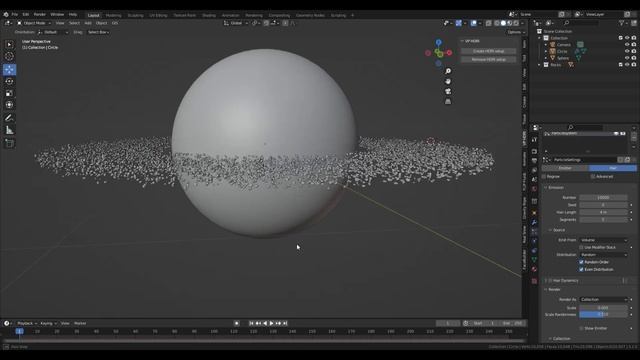
Task: Hide Rocks collection with its eye icon
Action: pyautogui.click(x=627, y=64)
